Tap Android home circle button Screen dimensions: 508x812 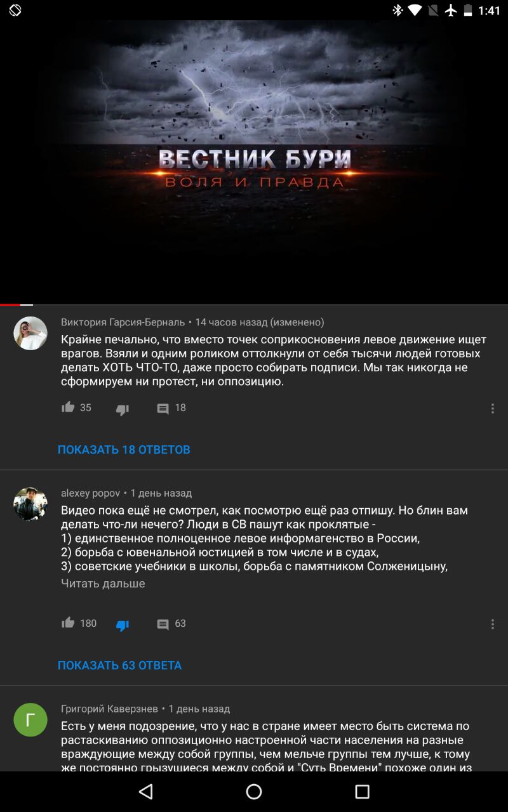pos(254,791)
